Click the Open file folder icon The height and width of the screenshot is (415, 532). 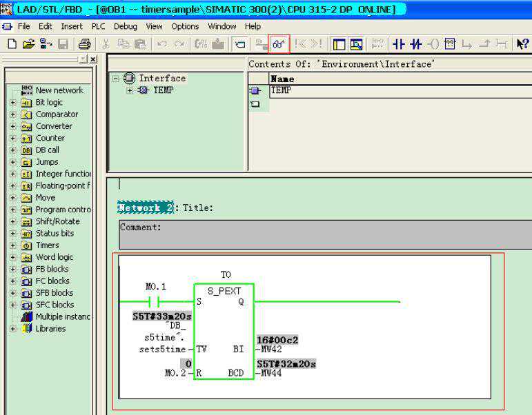[x=28, y=44]
